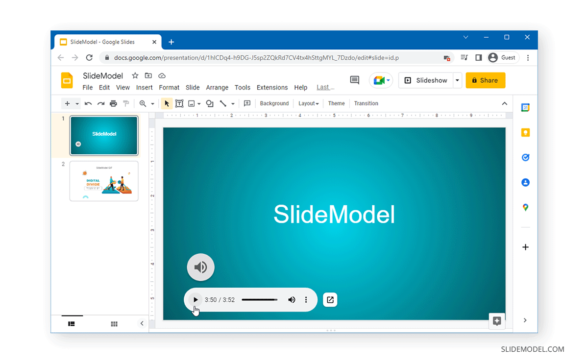The width and height of the screenshot is (588, 364).
Task: Select the text box tool
Action: pos(179,103)
